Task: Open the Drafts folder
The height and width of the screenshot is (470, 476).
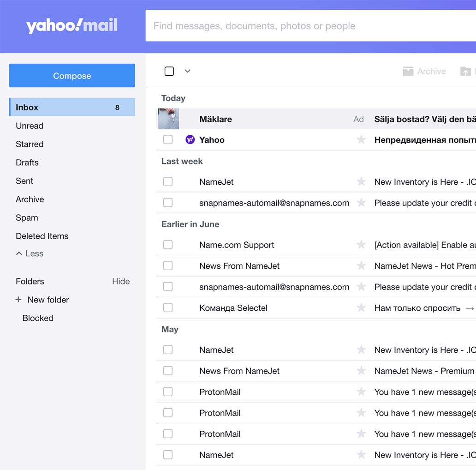Action: tap(27, 163)
